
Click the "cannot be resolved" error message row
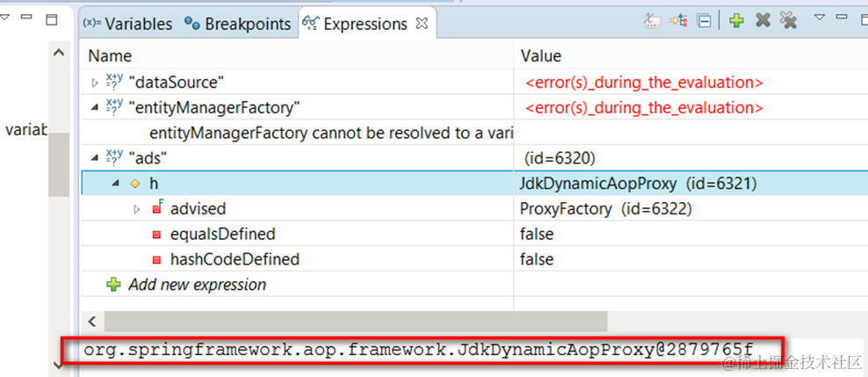[x=331, y=134]
